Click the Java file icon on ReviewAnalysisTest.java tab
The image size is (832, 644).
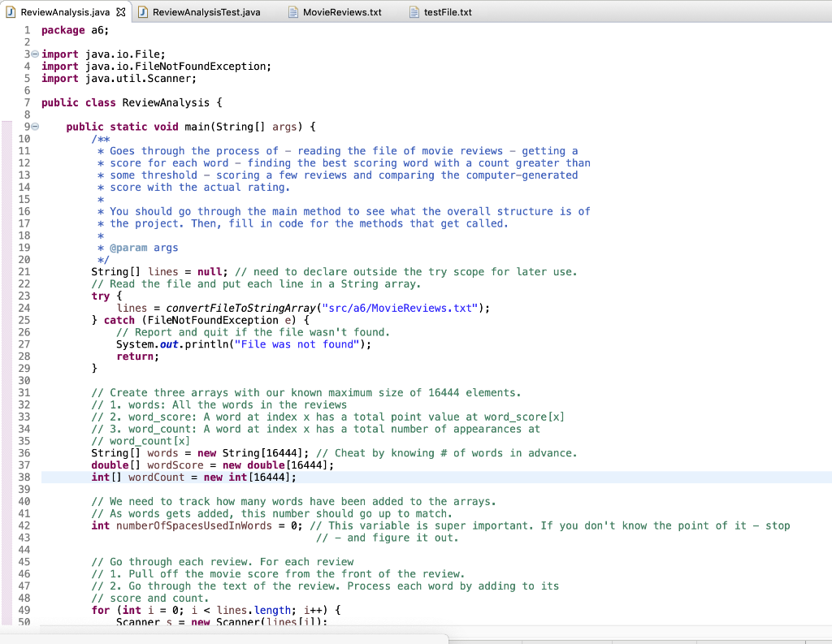(142, 12)
